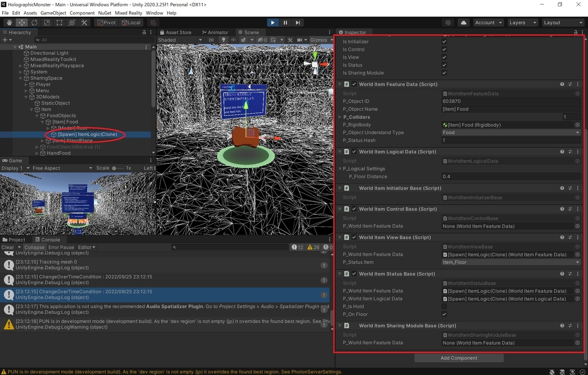Click the Pause button
Screen dimensions: 588x375
point(285,23)
